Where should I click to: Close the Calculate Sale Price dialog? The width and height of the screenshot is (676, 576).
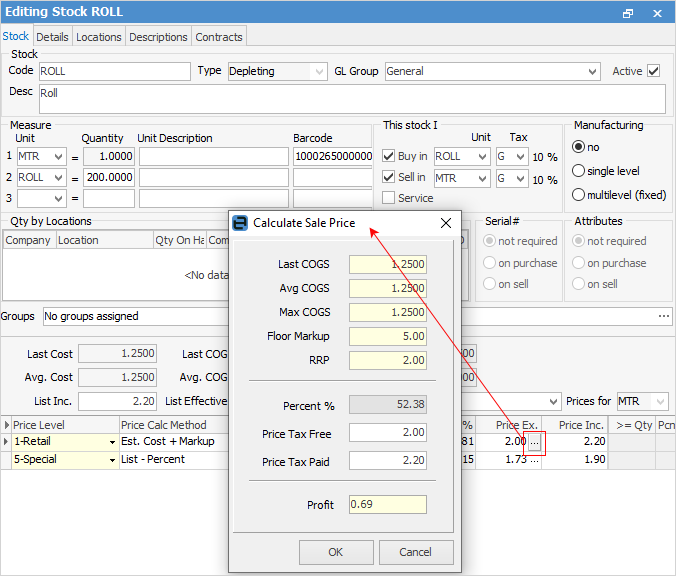(x=446, y=223)
